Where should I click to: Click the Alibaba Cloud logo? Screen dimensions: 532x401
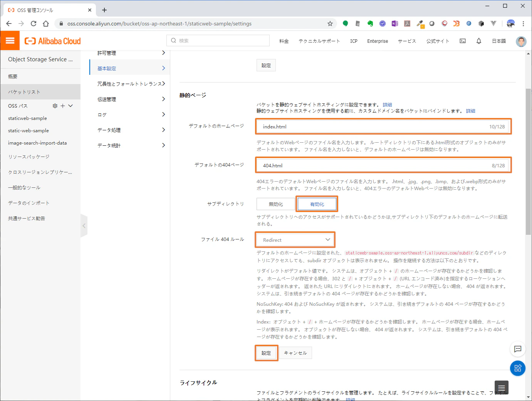coord(53,41)
